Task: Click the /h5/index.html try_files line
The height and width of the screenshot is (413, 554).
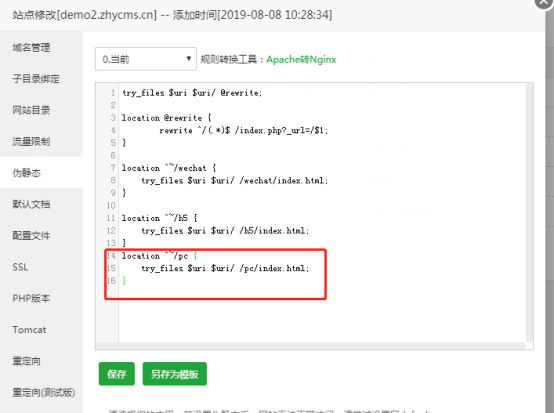Action: [225, 231]
